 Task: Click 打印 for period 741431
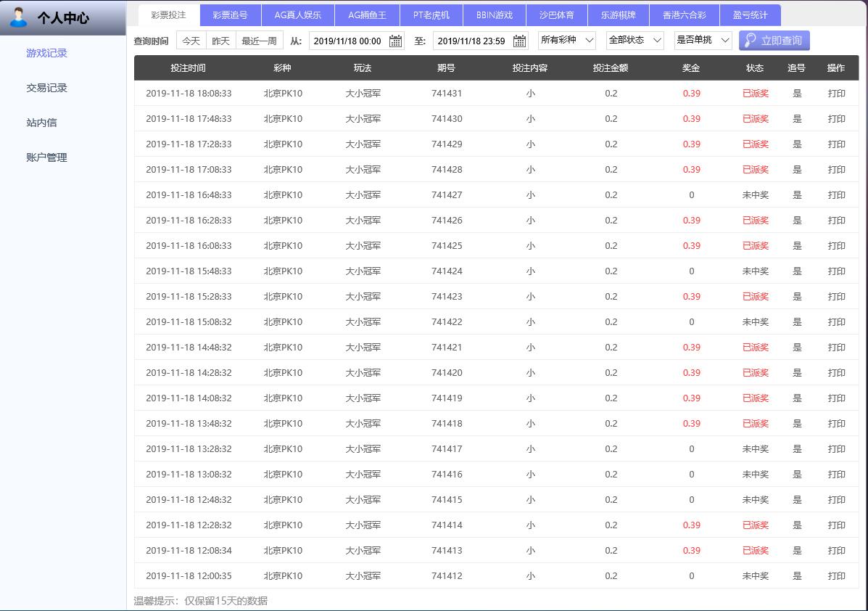836,94
